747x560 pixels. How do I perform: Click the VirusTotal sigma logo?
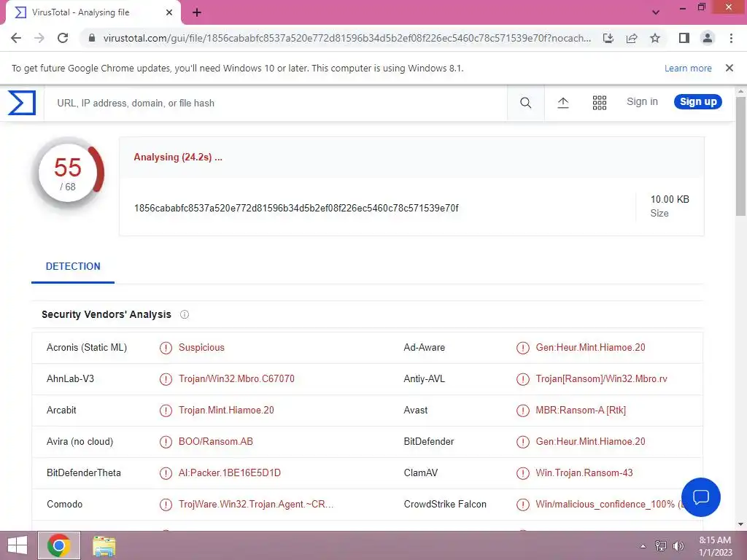pos(22,103)
